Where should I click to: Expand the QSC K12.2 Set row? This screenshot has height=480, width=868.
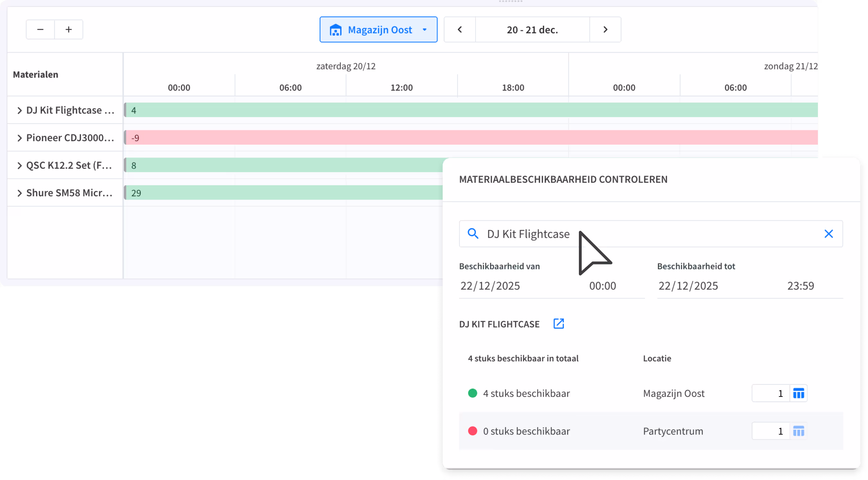coord(20,166)
